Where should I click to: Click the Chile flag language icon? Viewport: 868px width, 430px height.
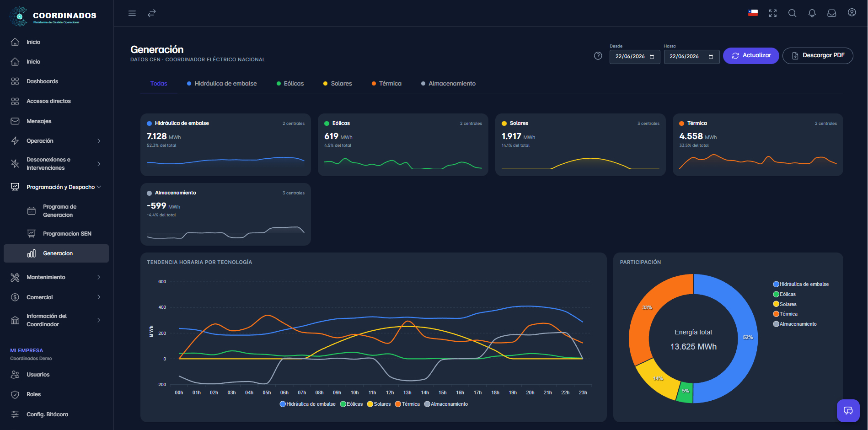pyautogui.click(x=753, y=13)
